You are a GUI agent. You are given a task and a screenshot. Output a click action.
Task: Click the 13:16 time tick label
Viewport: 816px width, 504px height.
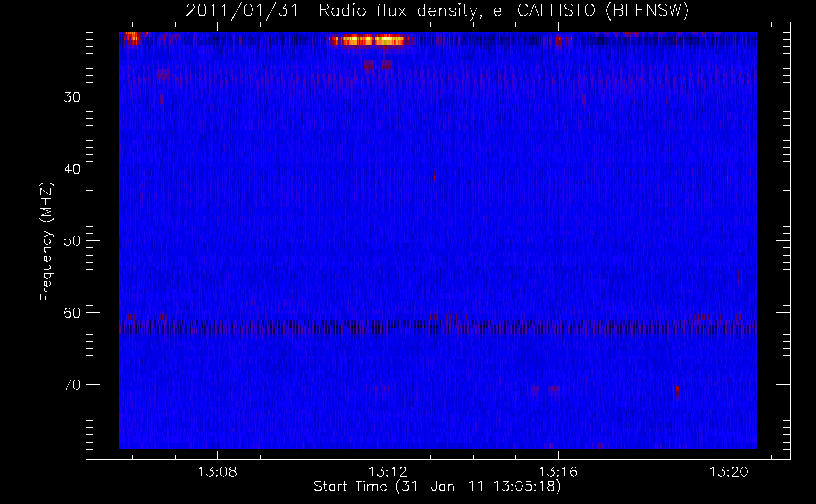click(x=558, y=472)
